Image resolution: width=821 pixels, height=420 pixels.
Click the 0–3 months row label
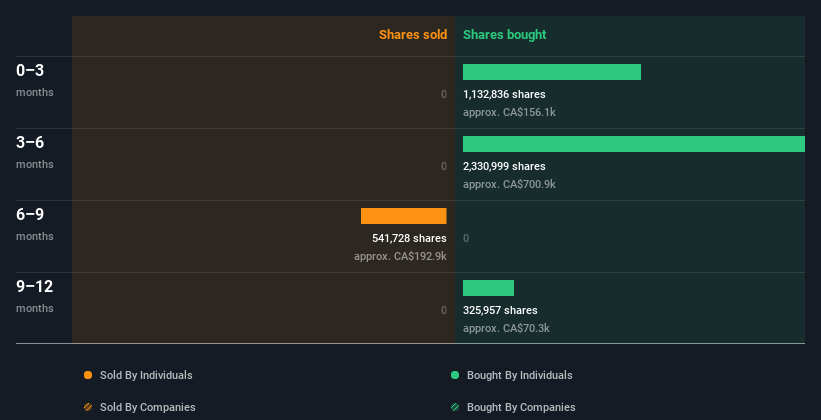[35, 80]
